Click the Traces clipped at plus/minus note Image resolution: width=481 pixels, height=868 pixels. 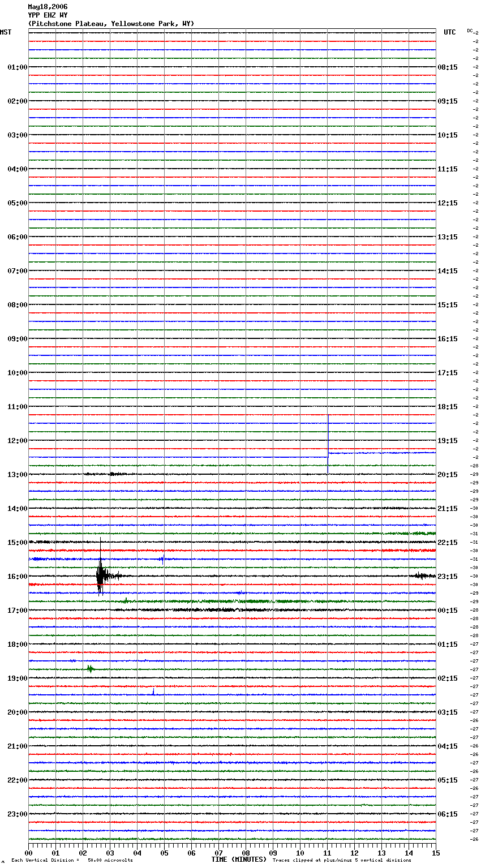[x=342, y=861]
